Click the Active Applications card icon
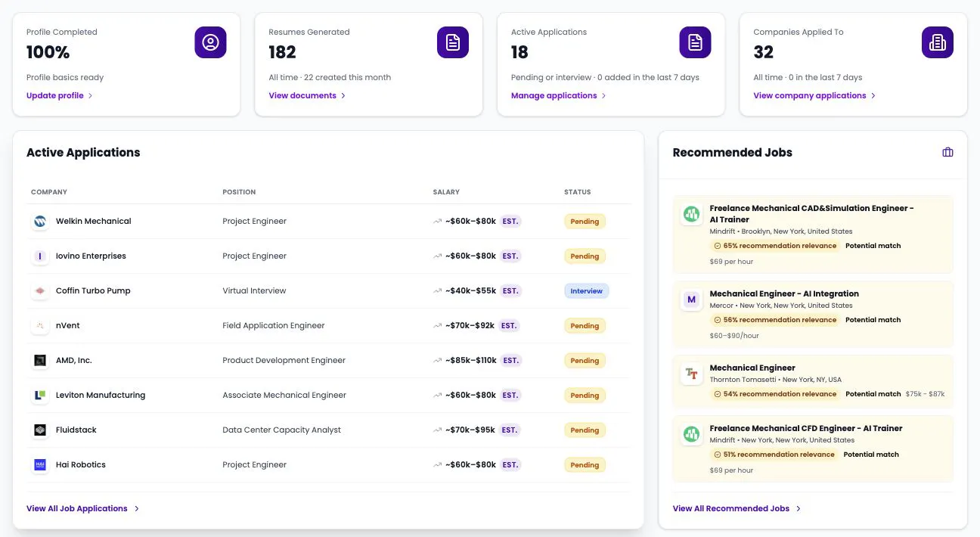This screenshot has height=537, width=980. [695, 42]
